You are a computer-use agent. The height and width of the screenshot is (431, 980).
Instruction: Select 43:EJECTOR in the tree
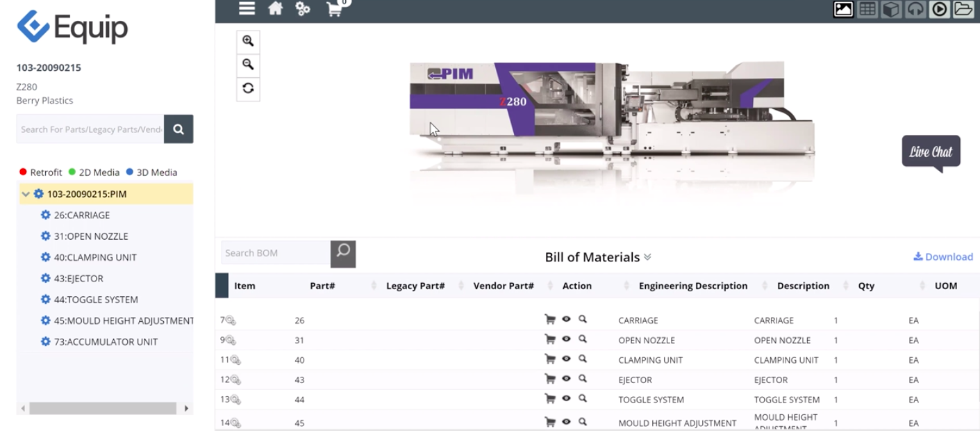pos(78,279)
